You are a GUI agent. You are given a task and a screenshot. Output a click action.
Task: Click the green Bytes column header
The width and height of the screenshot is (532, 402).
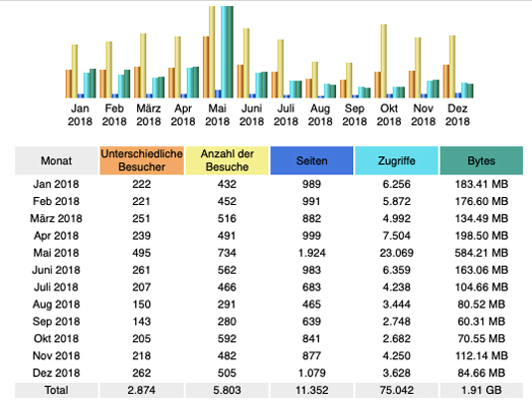click(x=481, y=160)
